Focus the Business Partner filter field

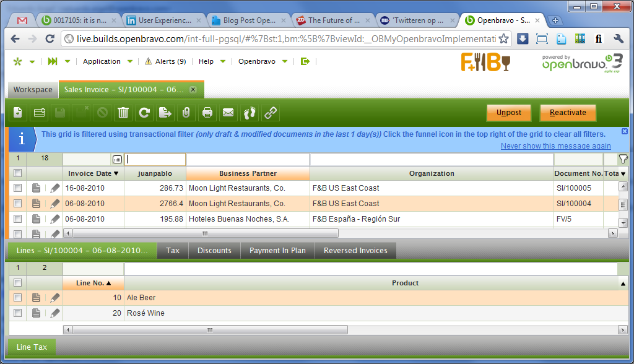click(x=248, y=159)
